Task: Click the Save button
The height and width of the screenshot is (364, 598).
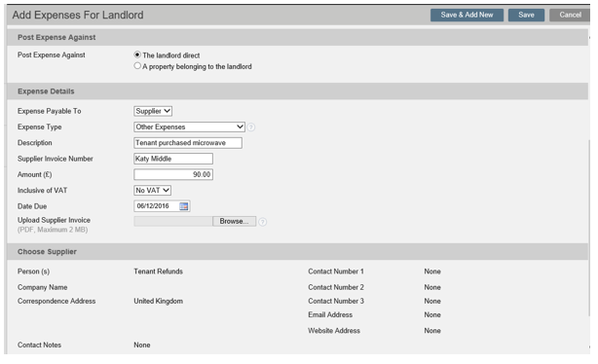Action: point(526,15)
